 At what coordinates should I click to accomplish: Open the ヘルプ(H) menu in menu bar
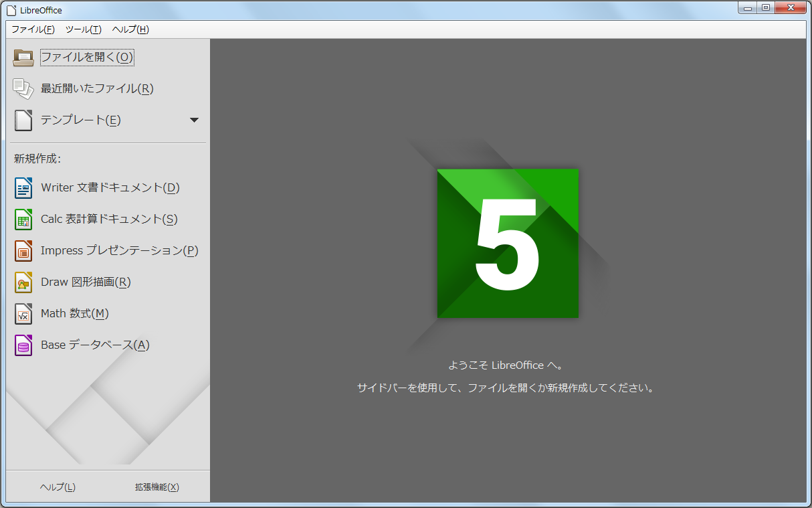pyautogui.click(x=130, y=29)
